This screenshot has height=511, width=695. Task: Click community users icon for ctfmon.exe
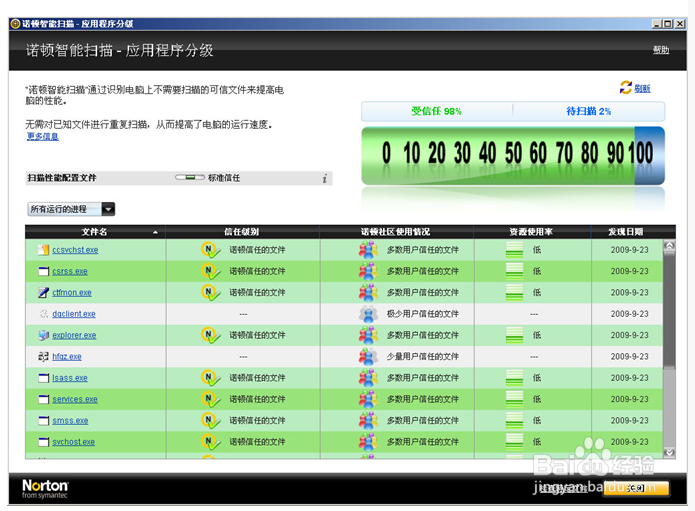pyautogui.click(x=368, y=293)
